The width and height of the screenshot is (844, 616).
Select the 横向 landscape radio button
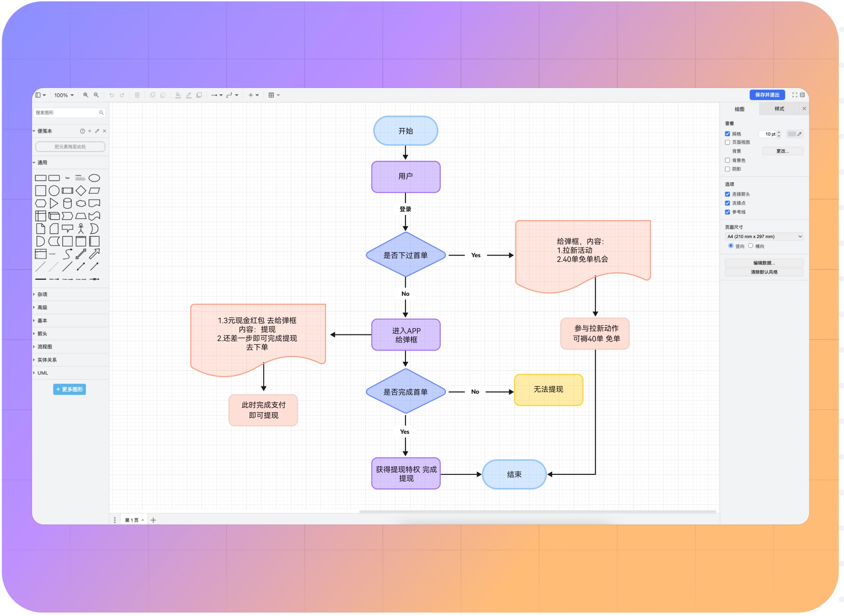point(751,246)
